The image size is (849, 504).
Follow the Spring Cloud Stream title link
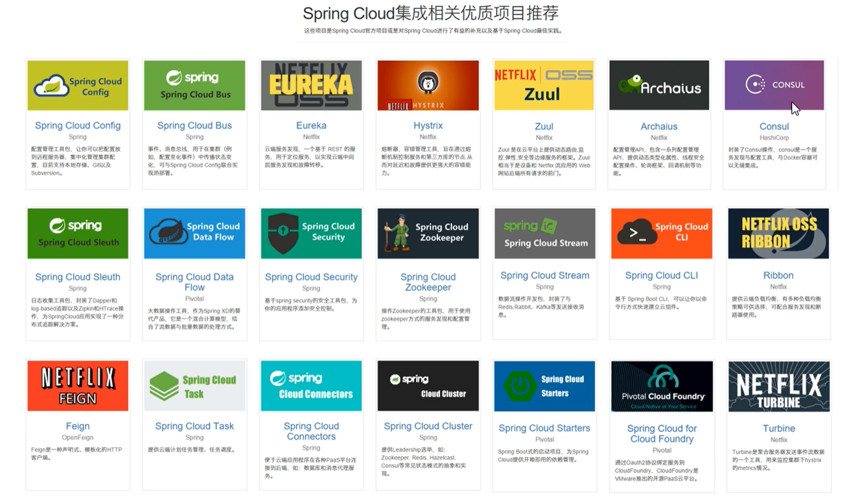tap(545, 275)
